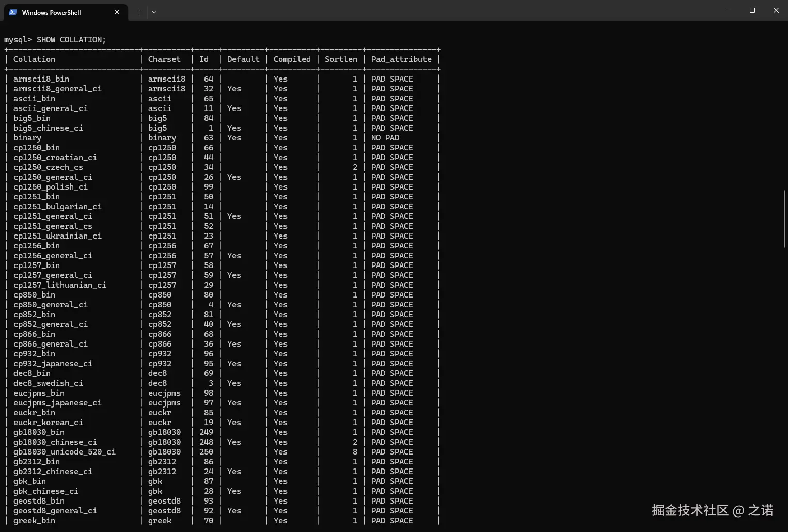Restore down the terminal window

point(752,10)
